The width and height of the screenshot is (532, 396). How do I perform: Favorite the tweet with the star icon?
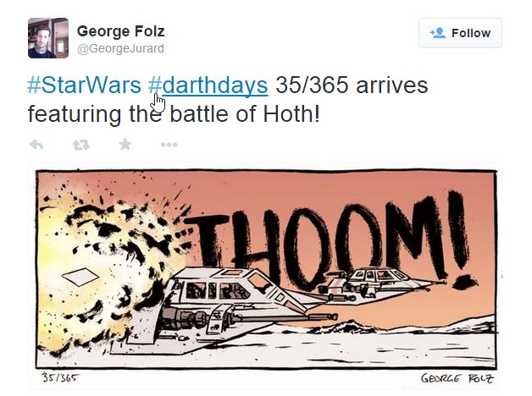[x=125, y=145]
